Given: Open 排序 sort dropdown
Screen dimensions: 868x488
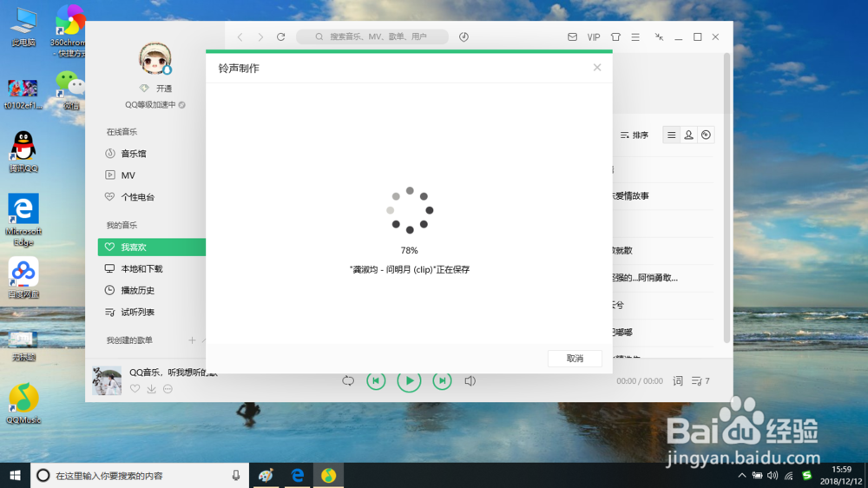Looking at the screenshot, I should pyautogui.click(x=635, y=135).
